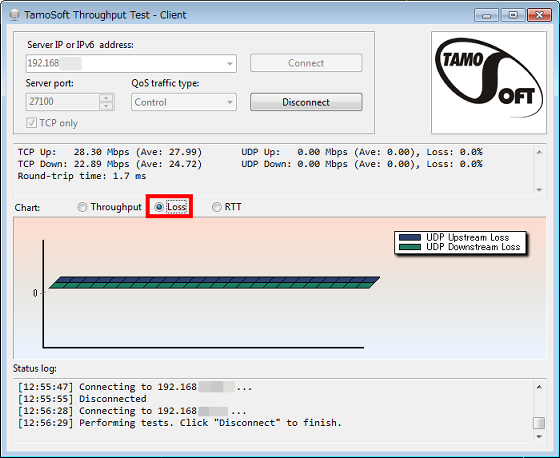The width and height of the screenshot is (560, 458).
Task: Maximize the Throughput Test window
Action: (513, 15)
